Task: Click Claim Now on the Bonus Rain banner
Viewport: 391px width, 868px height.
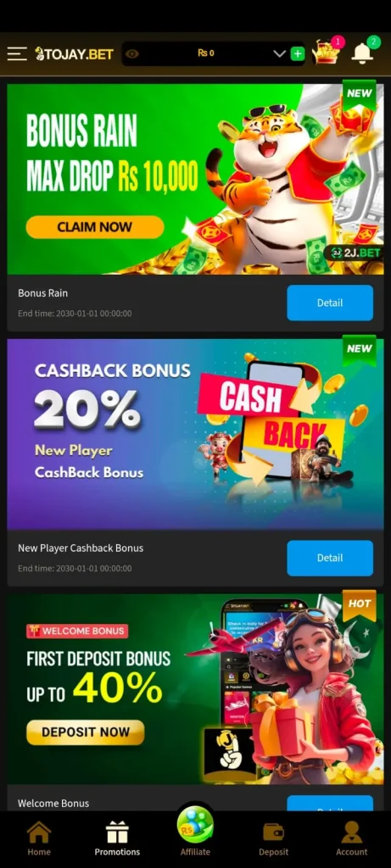Action: point(95,227)
